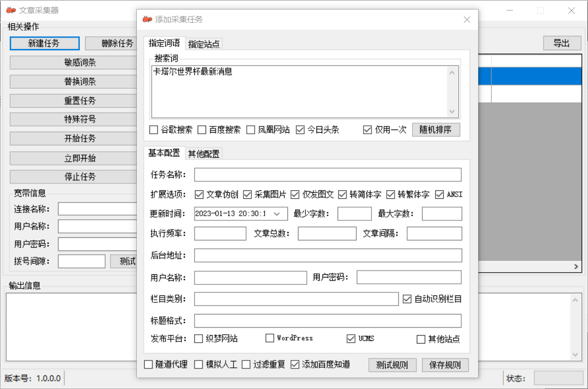This screenshot has width=588, height=389.
Task: Click output panel scrollbar down arrow
Action: click(575, 355)
